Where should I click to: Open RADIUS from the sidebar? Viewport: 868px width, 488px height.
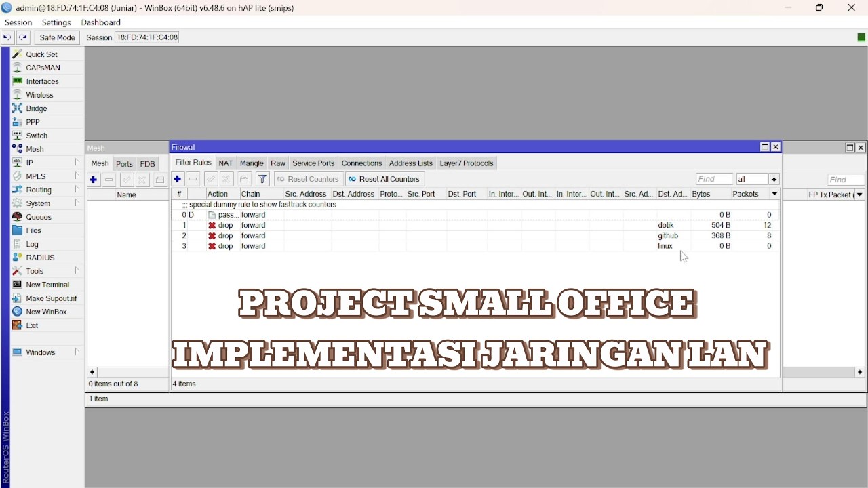pos(40,258)
